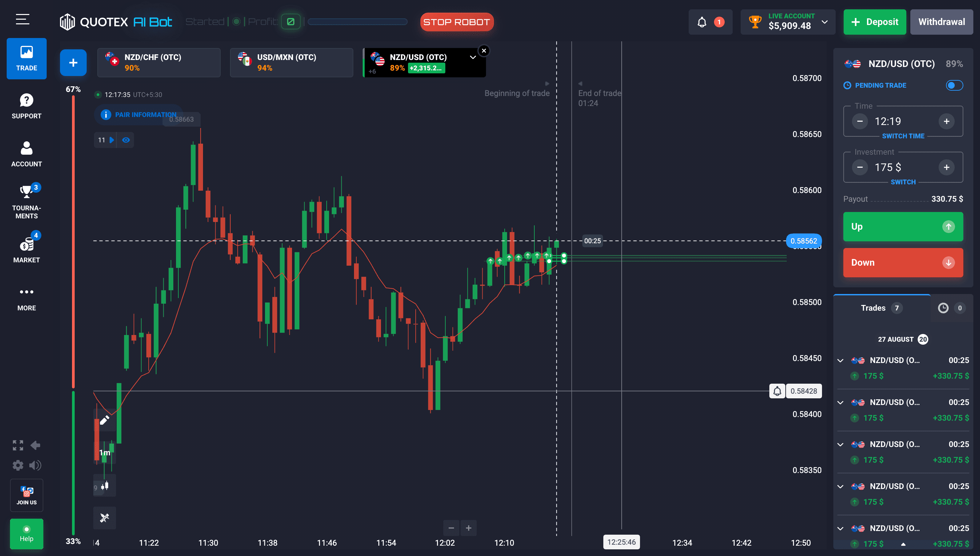Open the chart type candlestick icon

pos(105,486)
